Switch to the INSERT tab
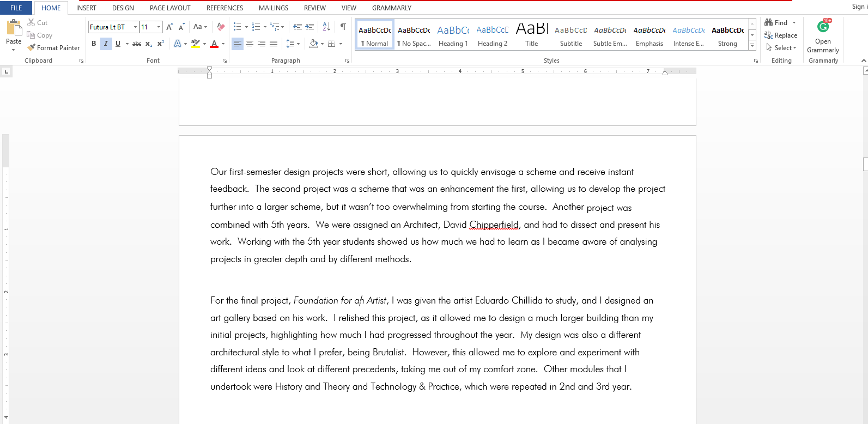This screenshot has height=424, width=868. (86, 8)
